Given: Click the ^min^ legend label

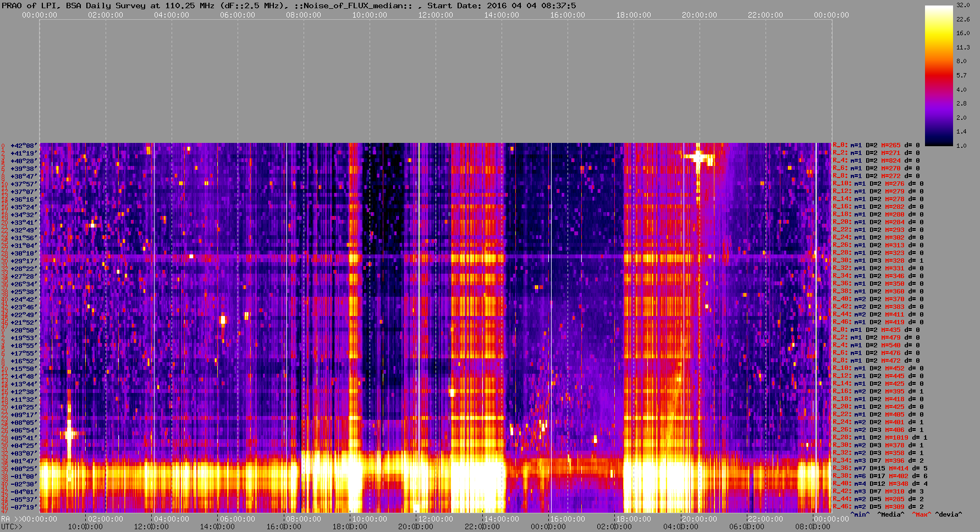Looking at the screenshot, I should [860, 515].
